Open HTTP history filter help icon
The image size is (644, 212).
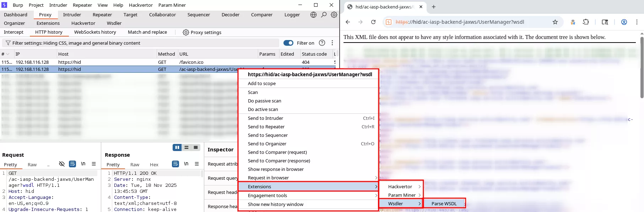(x=322, y=43)
